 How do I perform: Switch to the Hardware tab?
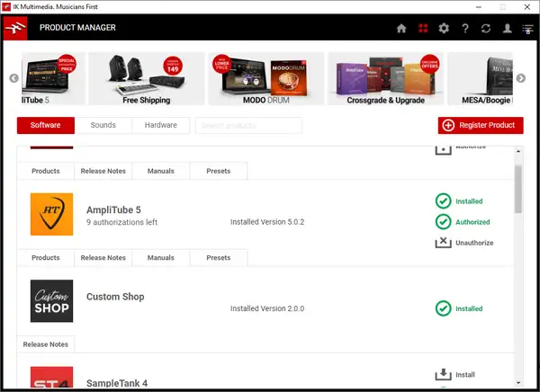[160, 125]
